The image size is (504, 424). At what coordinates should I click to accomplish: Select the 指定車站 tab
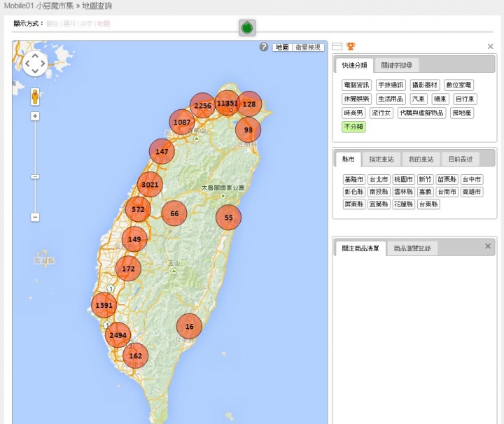coord(381,159)
